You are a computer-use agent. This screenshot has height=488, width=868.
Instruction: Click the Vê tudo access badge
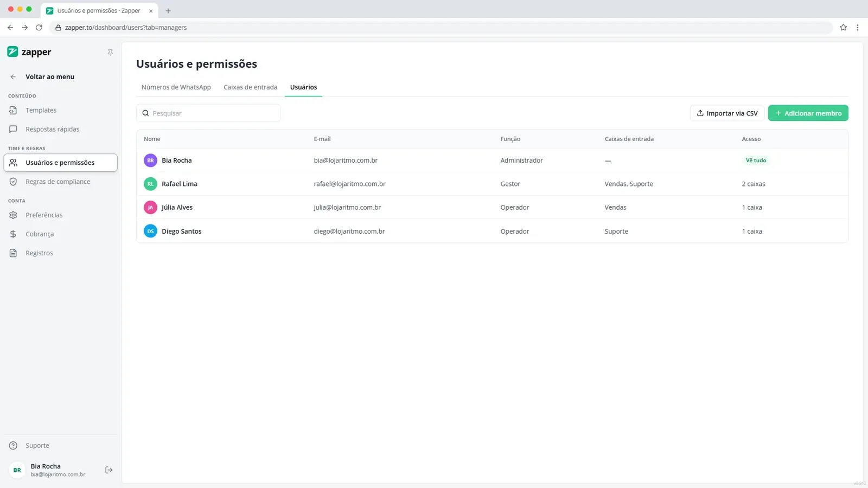(756, 160)
